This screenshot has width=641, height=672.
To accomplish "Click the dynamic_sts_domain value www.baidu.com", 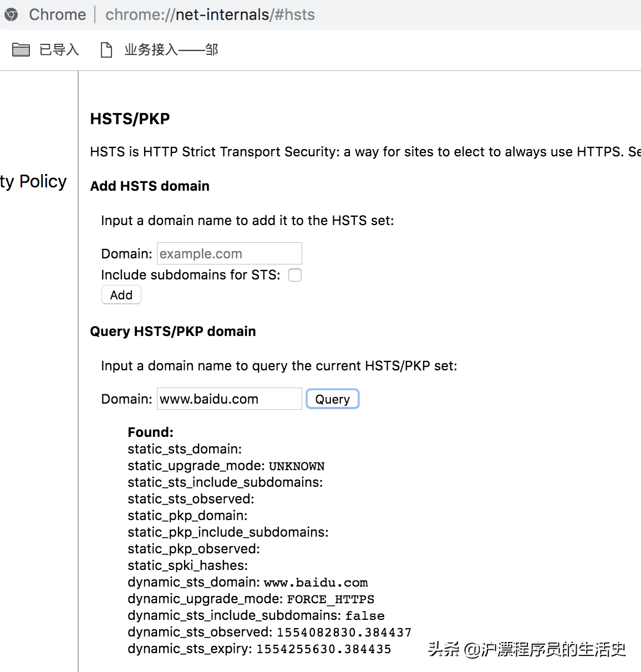I will 316,583.
